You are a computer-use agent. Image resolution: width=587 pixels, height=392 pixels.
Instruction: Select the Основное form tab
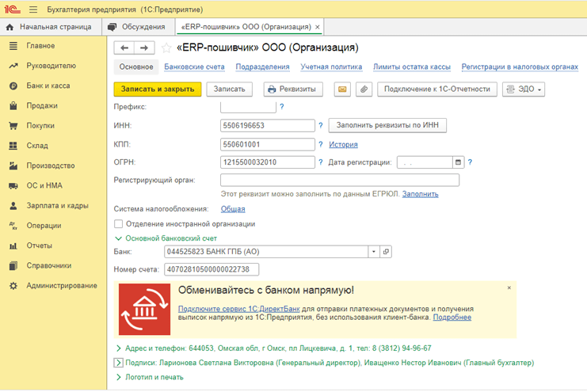[136, 67]
